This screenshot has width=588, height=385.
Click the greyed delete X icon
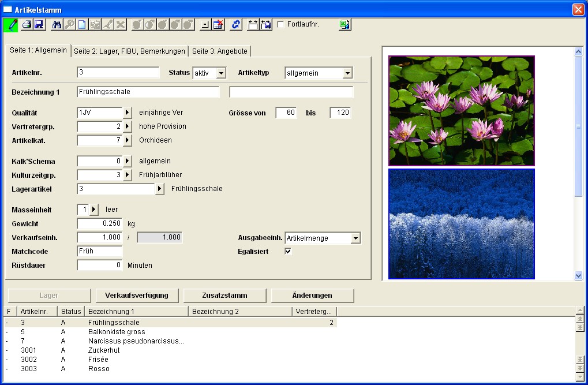pyautogui.click(x=121, y=25)
